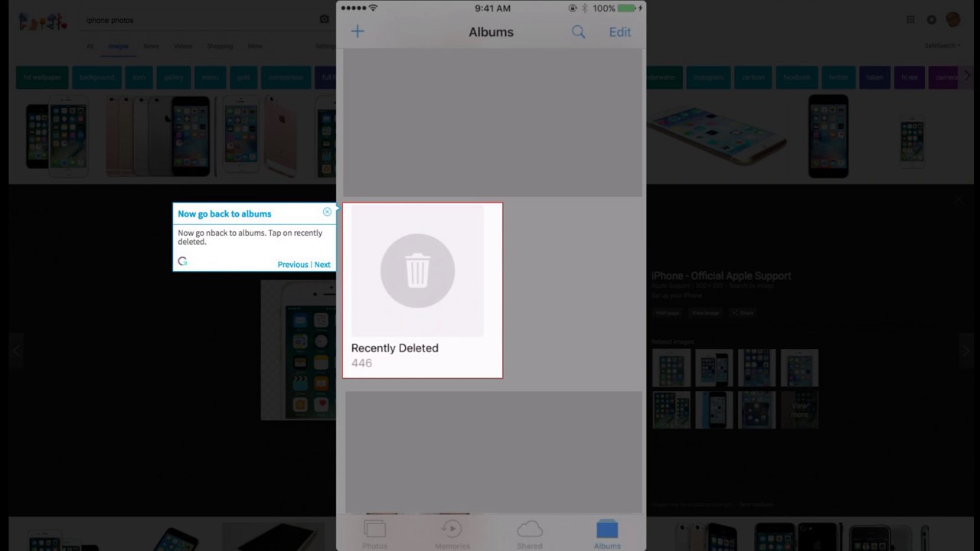Select the 'facebook' filter chip

pos(797,77)
